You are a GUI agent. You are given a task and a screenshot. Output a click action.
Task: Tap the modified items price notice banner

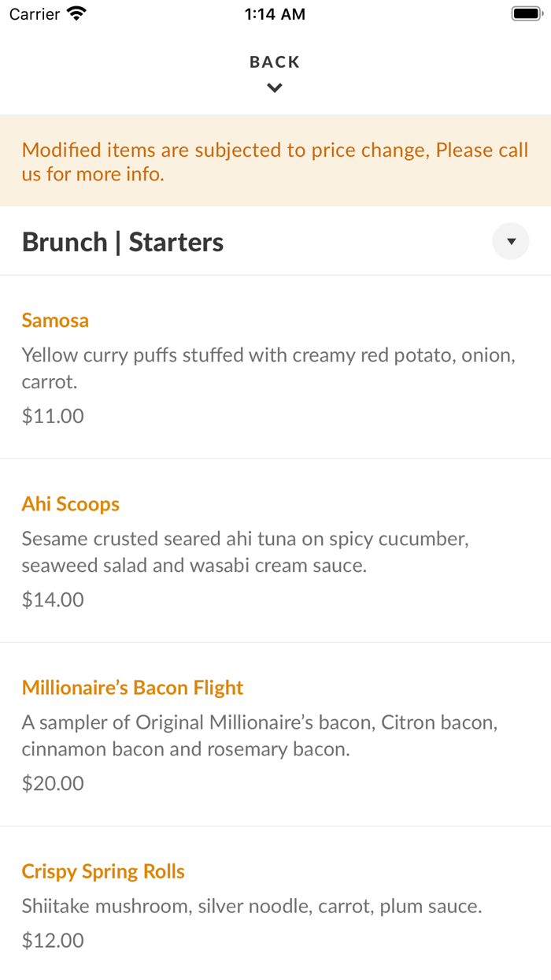pos(275,161)
